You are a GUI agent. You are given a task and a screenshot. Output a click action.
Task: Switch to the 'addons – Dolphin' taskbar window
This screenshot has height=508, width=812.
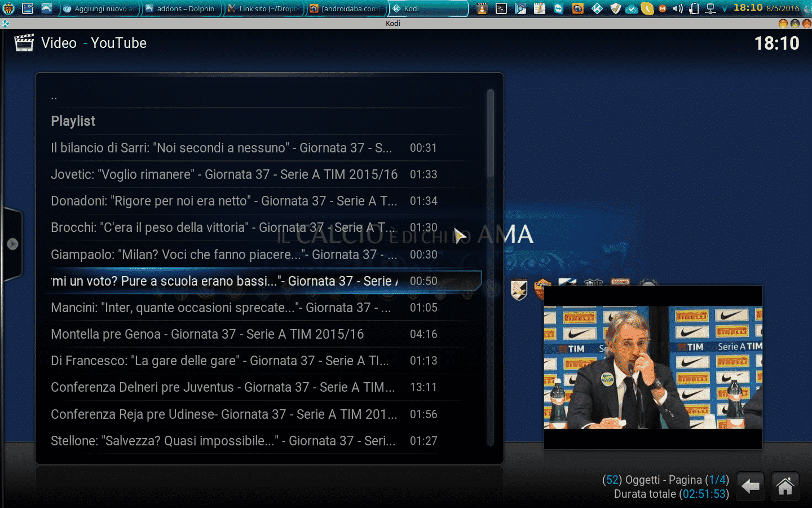click(181, 8)
